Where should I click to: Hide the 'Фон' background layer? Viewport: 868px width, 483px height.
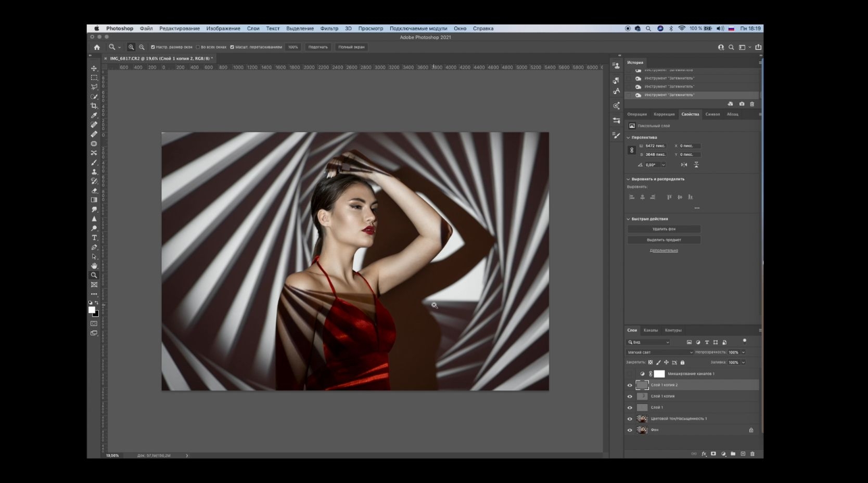tap(630, 430)
